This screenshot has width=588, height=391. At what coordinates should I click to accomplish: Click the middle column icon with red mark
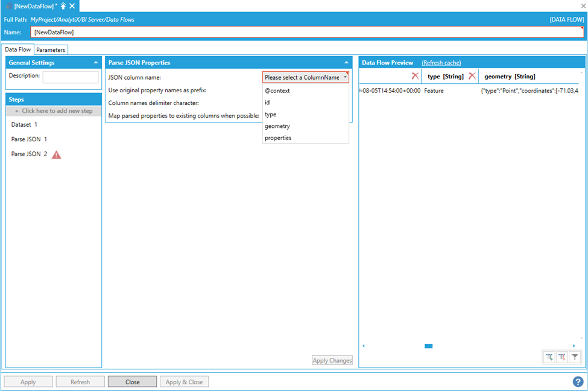pos(562,357)
